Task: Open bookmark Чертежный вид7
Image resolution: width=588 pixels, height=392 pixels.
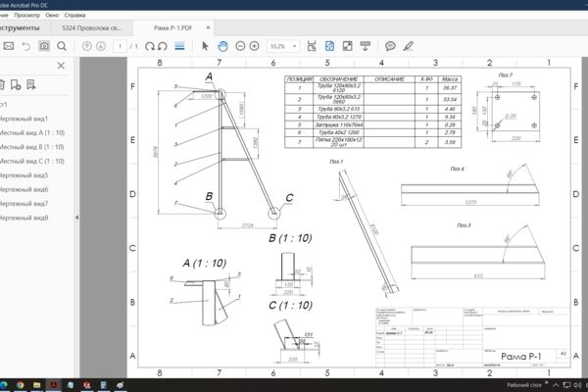Action: pos(24,204)
